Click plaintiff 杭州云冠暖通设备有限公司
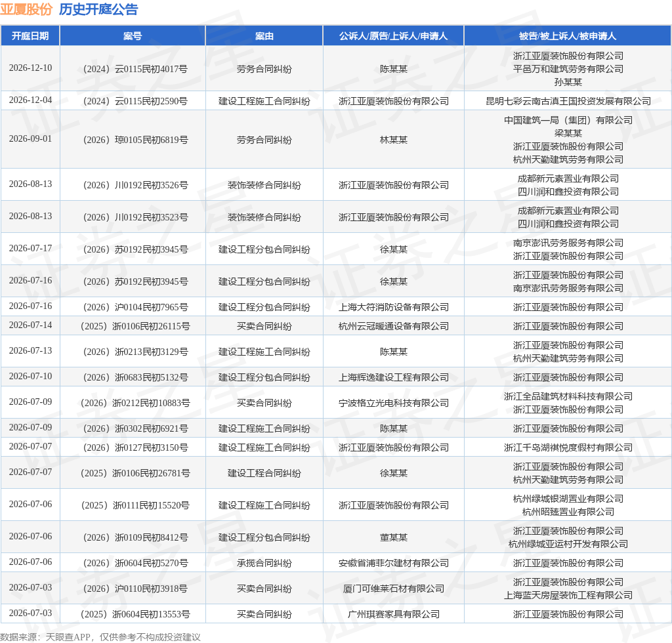Image resolution: width=672 pixels, height=643 pixels. tap(394, 327)
